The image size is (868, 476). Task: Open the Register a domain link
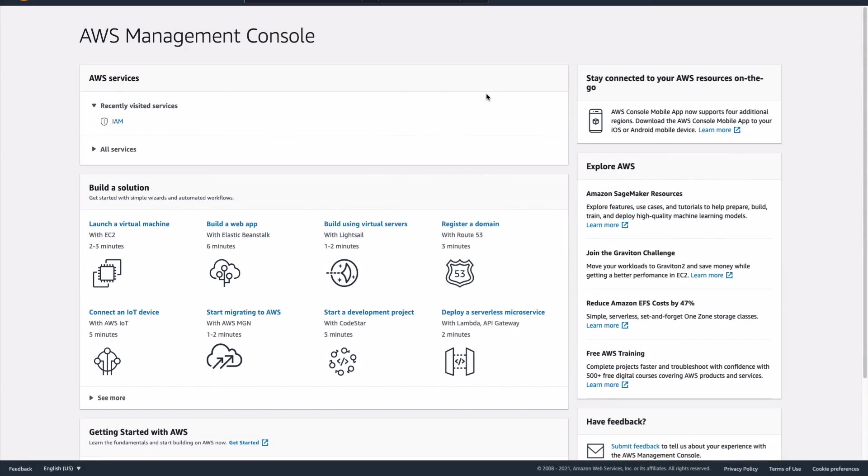[x=470, y=224]
